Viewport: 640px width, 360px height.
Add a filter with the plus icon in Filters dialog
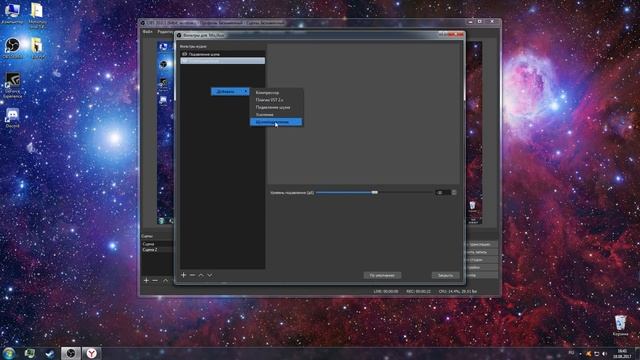(x=183, y=275)
